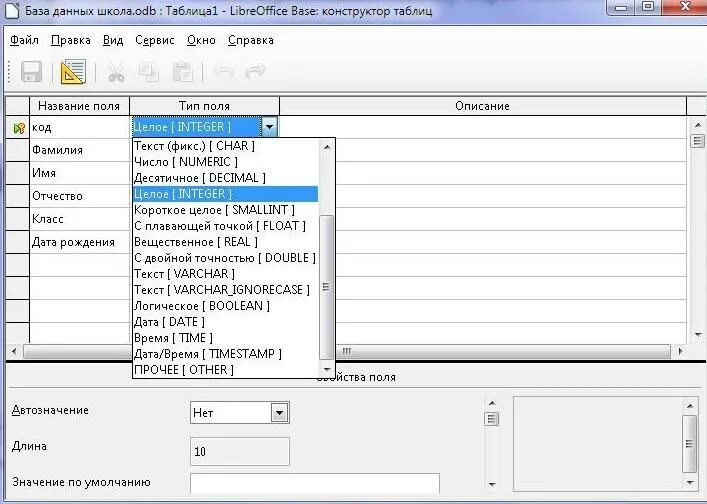Select ПРОЧЕЕ [ OTHER ] option
Image resolution: width=707 pixels, height=504 pixels.
pos(225,370)
